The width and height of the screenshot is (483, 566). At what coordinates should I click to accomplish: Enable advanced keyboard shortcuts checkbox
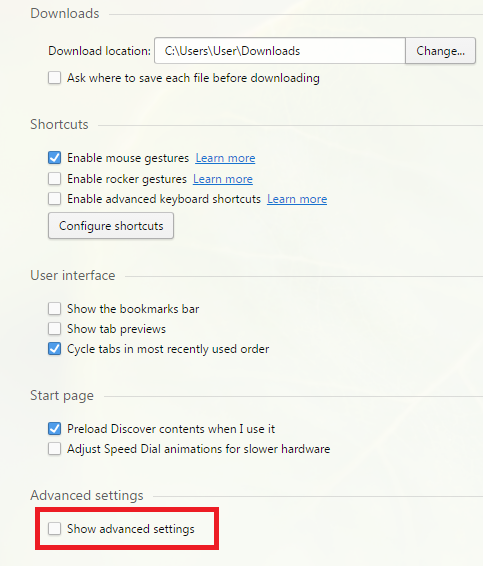(55, 199)
